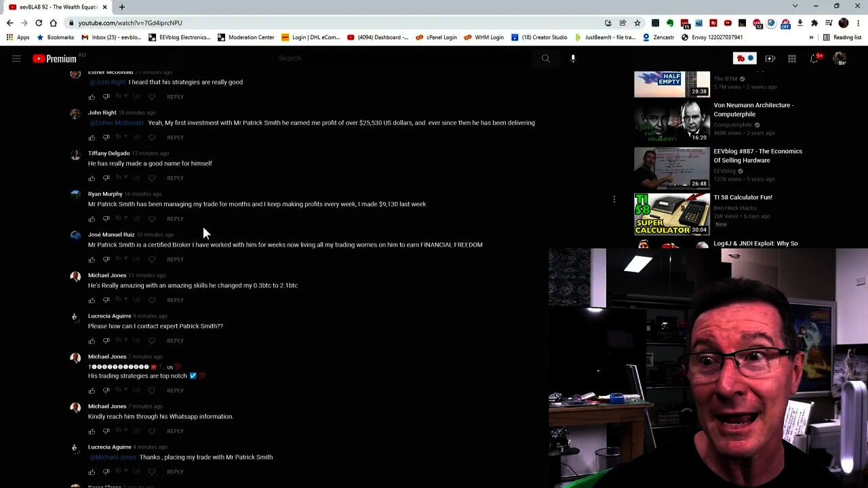Image resolution: width=868 pixels, height=488 pixels.
Task: Open Chrome tab search chevron
Action: coord(795,6)
